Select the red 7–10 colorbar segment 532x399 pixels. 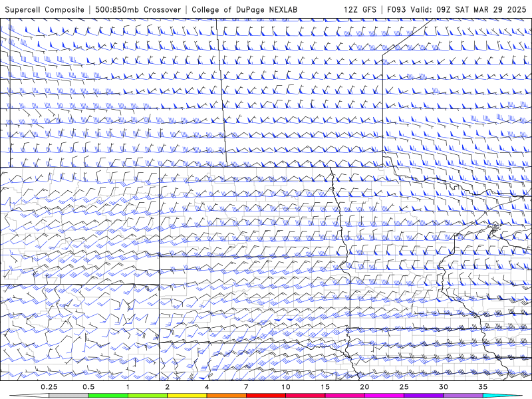click(x=266, y=396)
